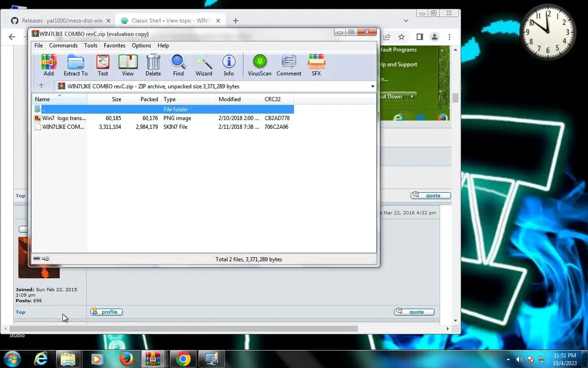Image resolution: width=588 pixels, height=368 pixels.
Task: Click the taskbar clock 11:51 PM
Action: [x=565, y=356]
